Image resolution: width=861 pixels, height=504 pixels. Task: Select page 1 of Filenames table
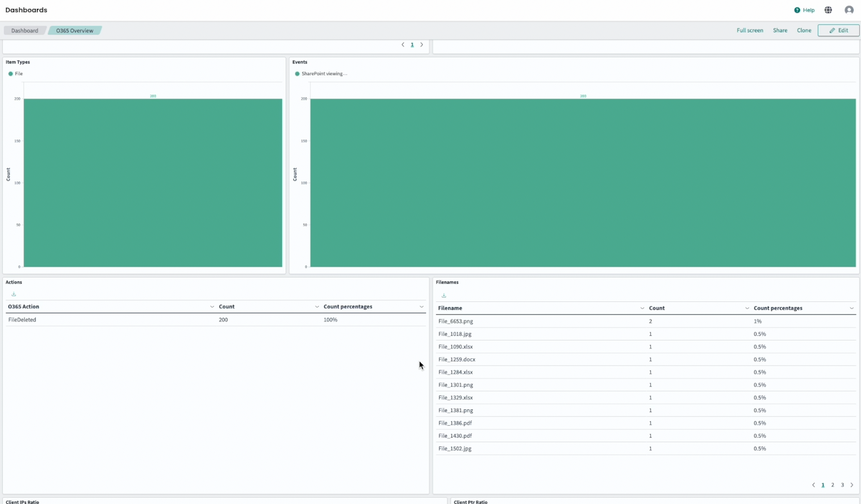click(x=823, y=485)
